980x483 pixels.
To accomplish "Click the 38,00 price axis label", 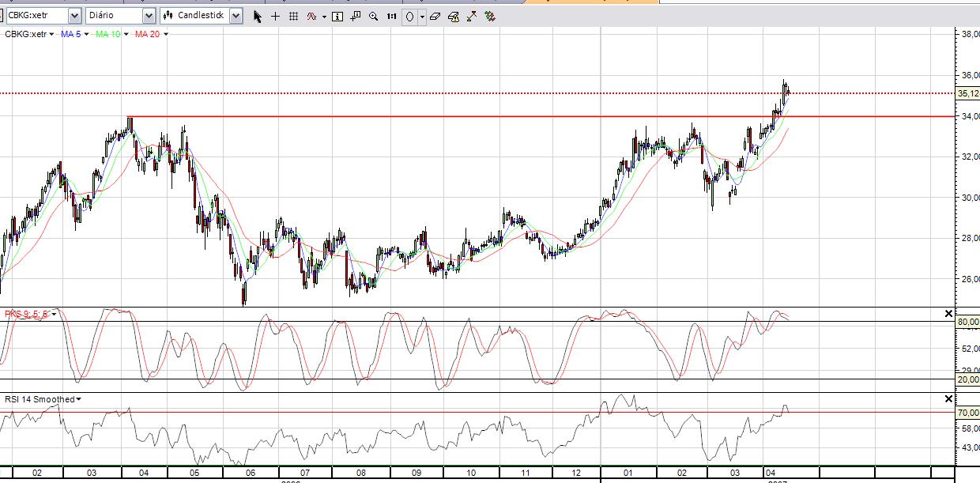I will click(x=969, y=34).
